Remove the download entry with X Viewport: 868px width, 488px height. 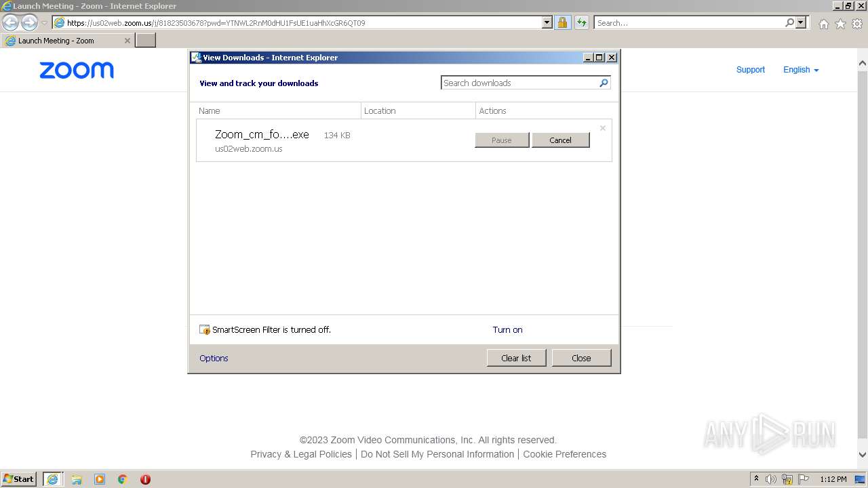pyautogui.click(x=602, y=128)
